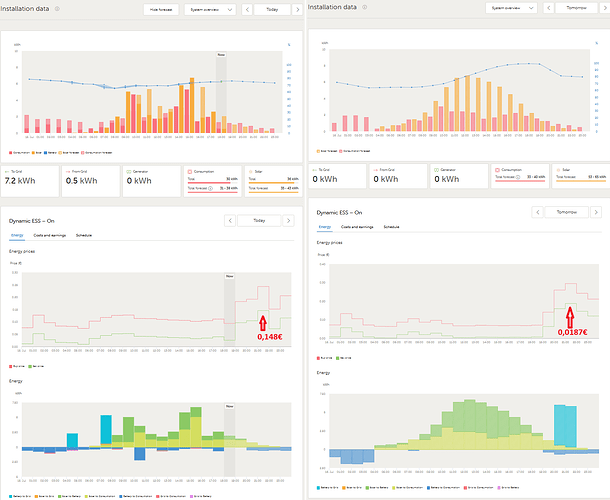Image resolution: width=610 pixels, height=500 pixels.
Task: Toggle Sell price in right price legend
Action: (x=344, y=358)
